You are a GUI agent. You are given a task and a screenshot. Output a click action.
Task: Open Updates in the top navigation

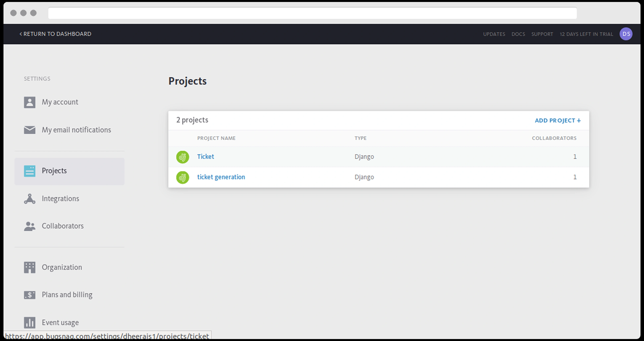point(494,34)
